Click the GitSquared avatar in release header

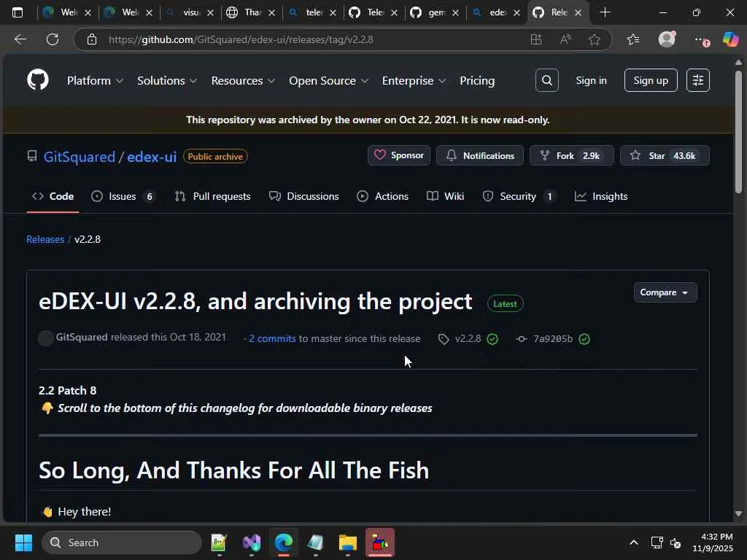tap(46, 338)
